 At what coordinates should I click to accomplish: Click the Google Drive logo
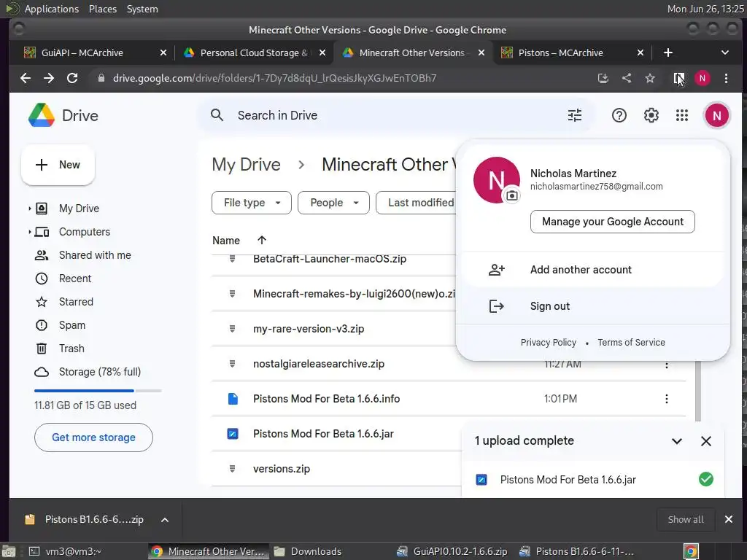click(x=42, y=115)
